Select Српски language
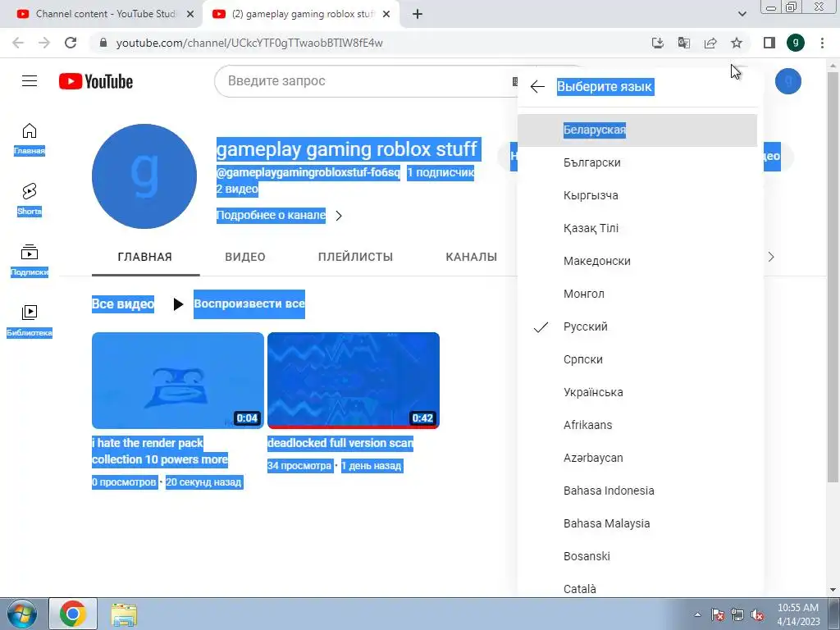The width and height of the screenshot is (840, 630). [x=637, y=359]
